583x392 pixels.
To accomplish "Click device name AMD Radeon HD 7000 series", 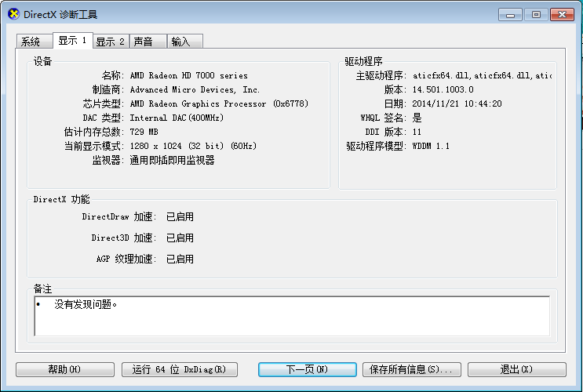I will (x=189, y=75).
